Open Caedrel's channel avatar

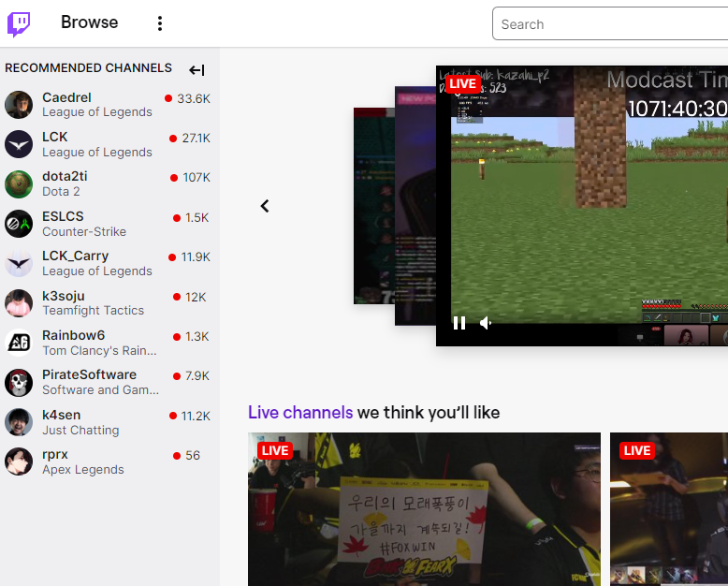click(x=19, y=105)
